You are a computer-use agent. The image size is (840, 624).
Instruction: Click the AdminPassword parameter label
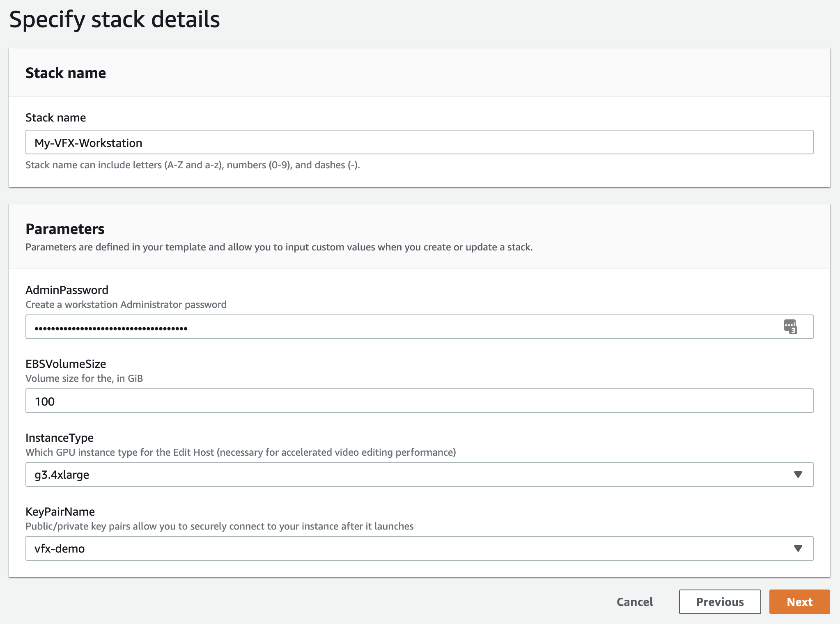67,290
